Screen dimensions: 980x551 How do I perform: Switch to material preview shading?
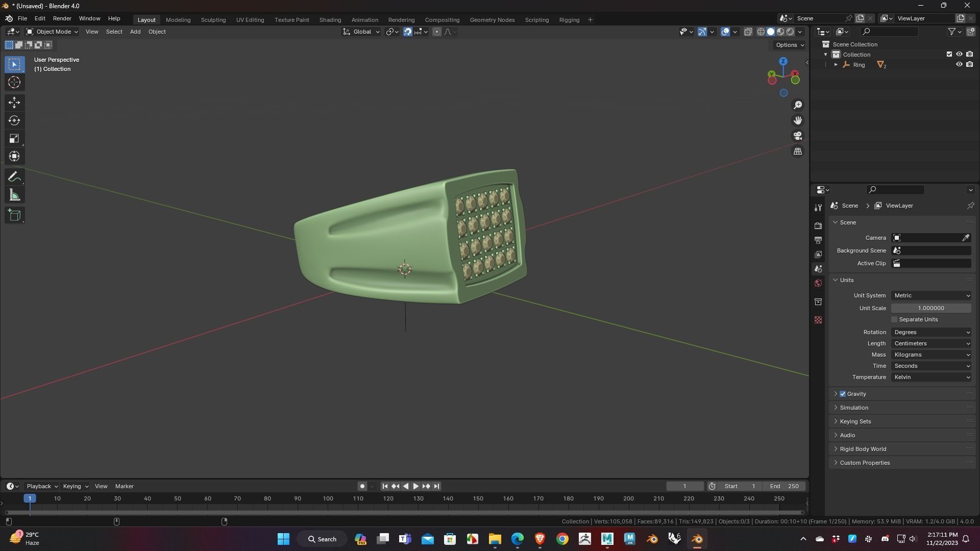click(780, 32)
